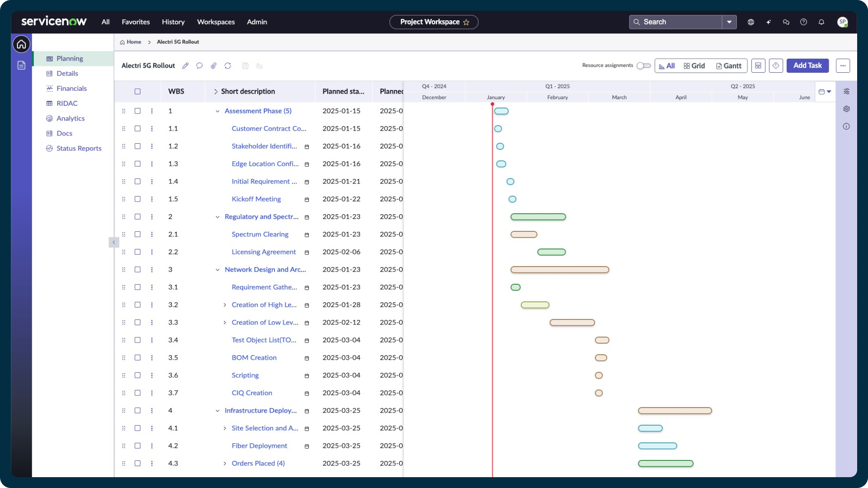Check the Orders Placed row checkbox
The image size is (868, 488).
(137, 464)
